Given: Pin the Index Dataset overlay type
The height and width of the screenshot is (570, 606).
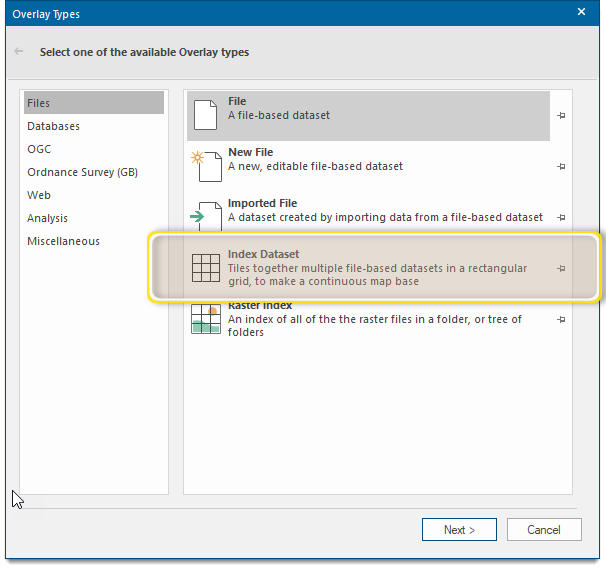Looking at the screenshot, I should coord(561,268).
